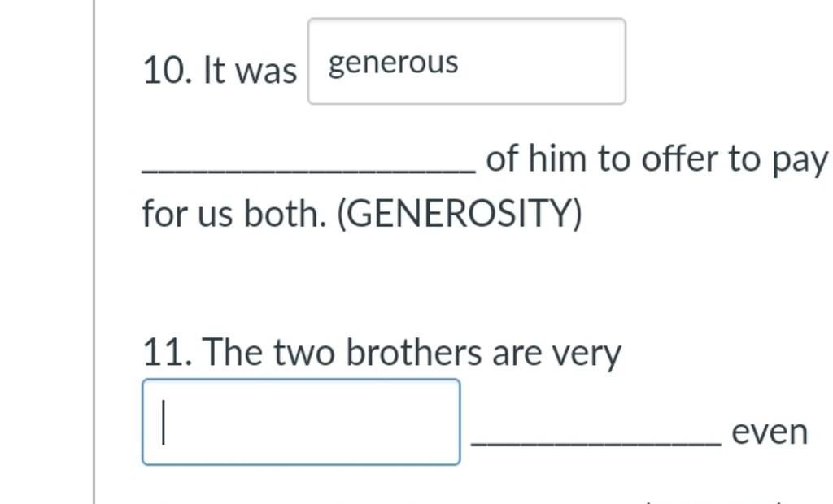Image resolution: width=833 pixels, height=504 pixels.
Task: Click the "10." question number
Action: 167,70
